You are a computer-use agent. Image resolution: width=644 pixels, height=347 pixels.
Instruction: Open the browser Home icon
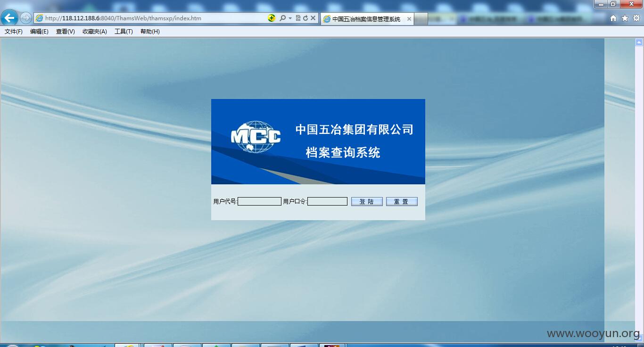coord(613,18)
